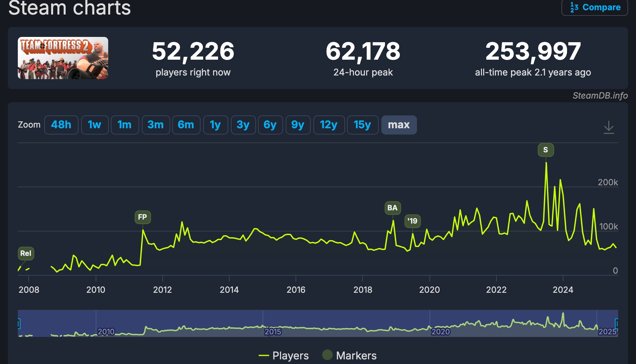Toggle the Markers series in legend

click(x=349, y=355)
